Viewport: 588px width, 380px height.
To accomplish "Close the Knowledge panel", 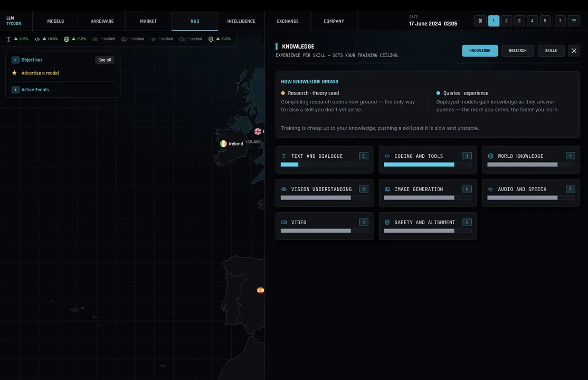I will (x=574, y=51).
